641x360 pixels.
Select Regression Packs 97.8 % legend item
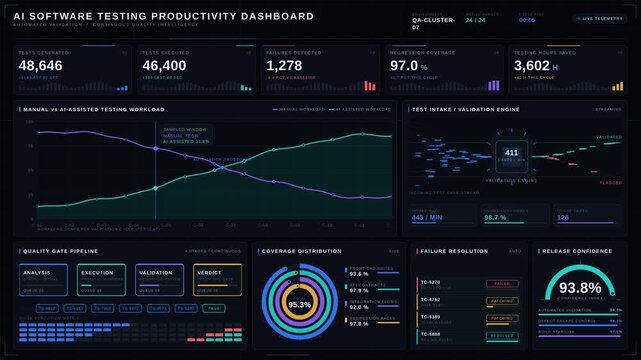(372, 321)
